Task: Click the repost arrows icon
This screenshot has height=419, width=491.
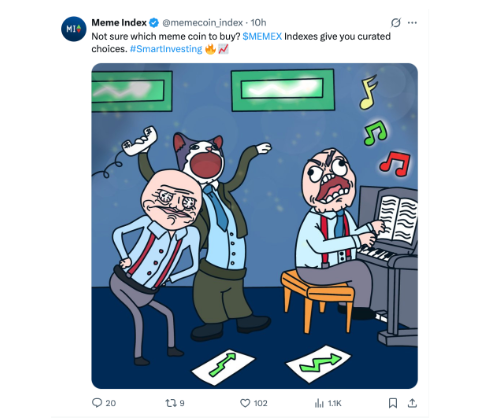Action: point(171,403)
